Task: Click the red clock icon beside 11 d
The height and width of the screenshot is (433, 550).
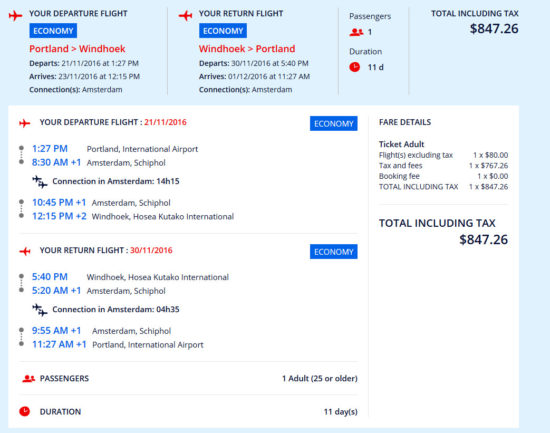Action: pyautogui.click(x=355, y=67)
